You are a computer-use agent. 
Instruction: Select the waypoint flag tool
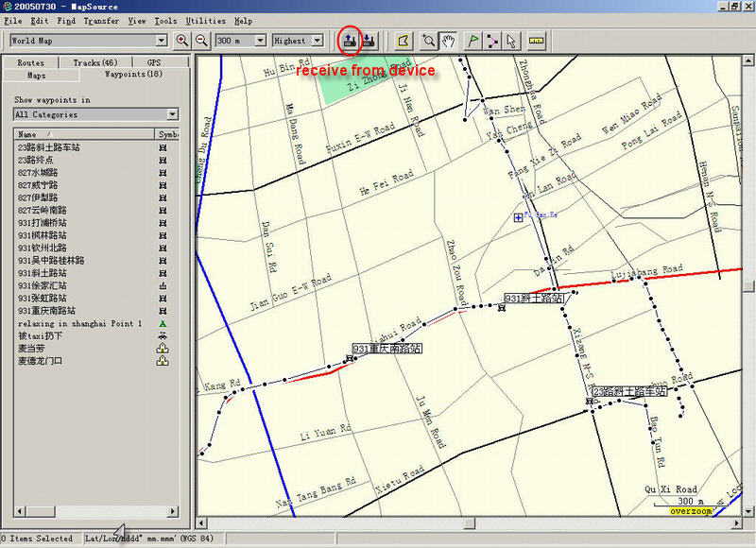(472, 41)
